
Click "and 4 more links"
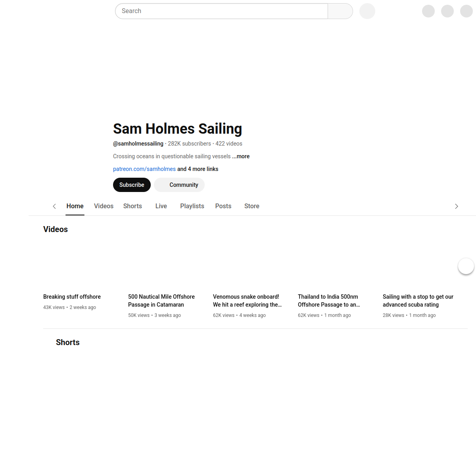[x=198, y=169]
